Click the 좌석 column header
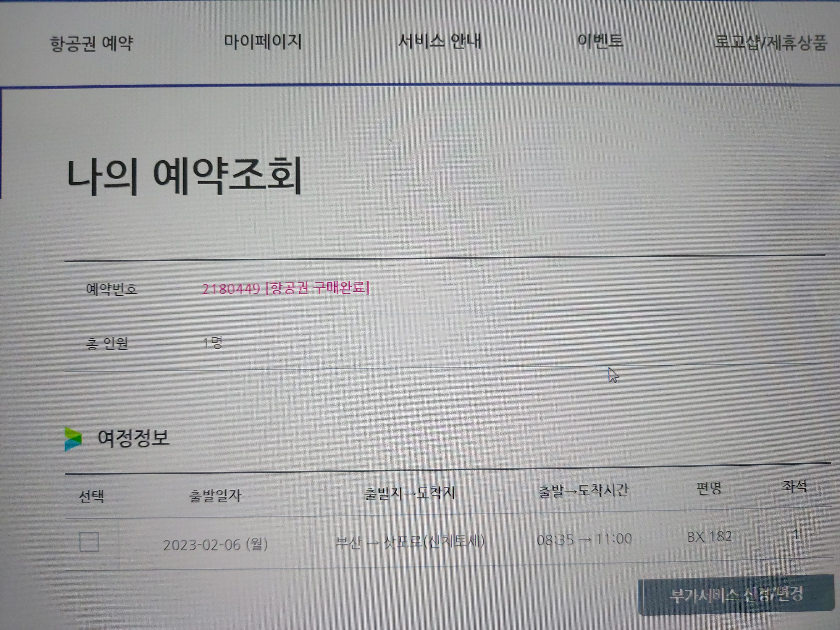840x630 pixels. 794,486
